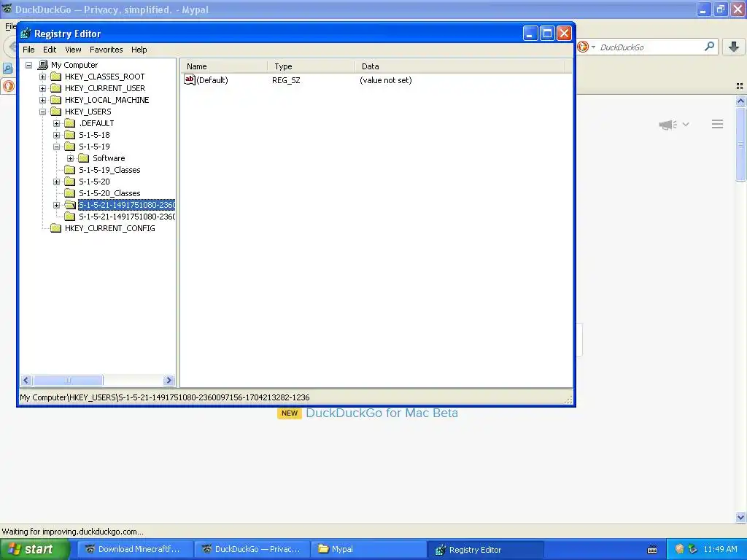
Task: Select the second S-1-5-21 key below the highlighted one
Action: point(127,217)
